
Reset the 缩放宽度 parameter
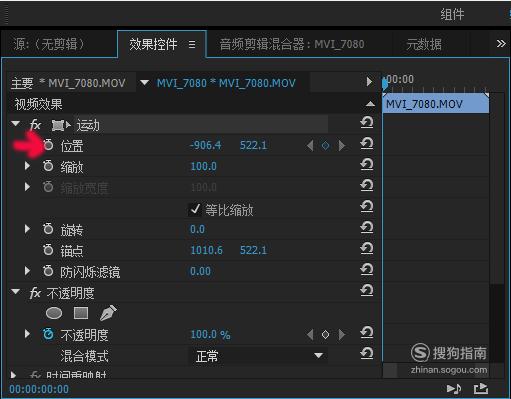click(367, 185)
